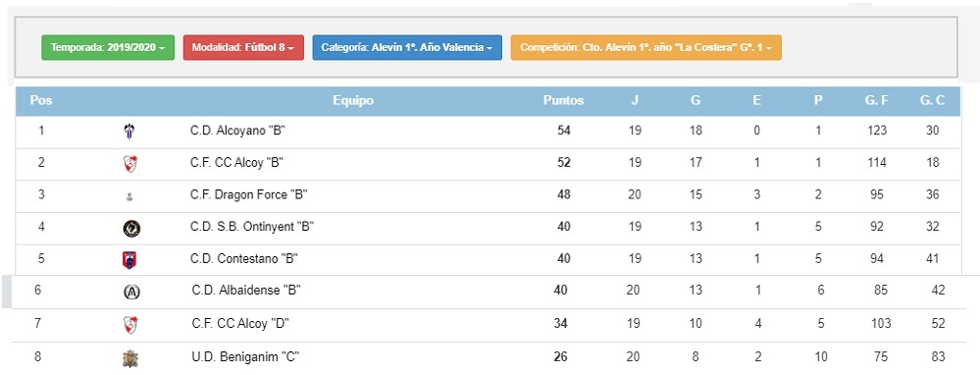This screenshot has width=980, height=375.
Task: Open the Modalidad Fútbol 8 dropdown
Action: 243,47
